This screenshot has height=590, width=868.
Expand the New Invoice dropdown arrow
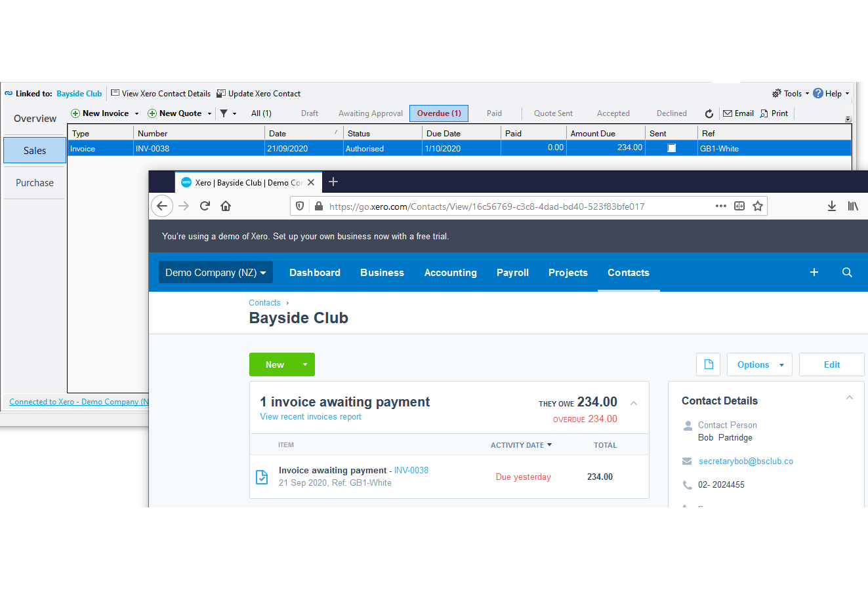pos(136,113)
